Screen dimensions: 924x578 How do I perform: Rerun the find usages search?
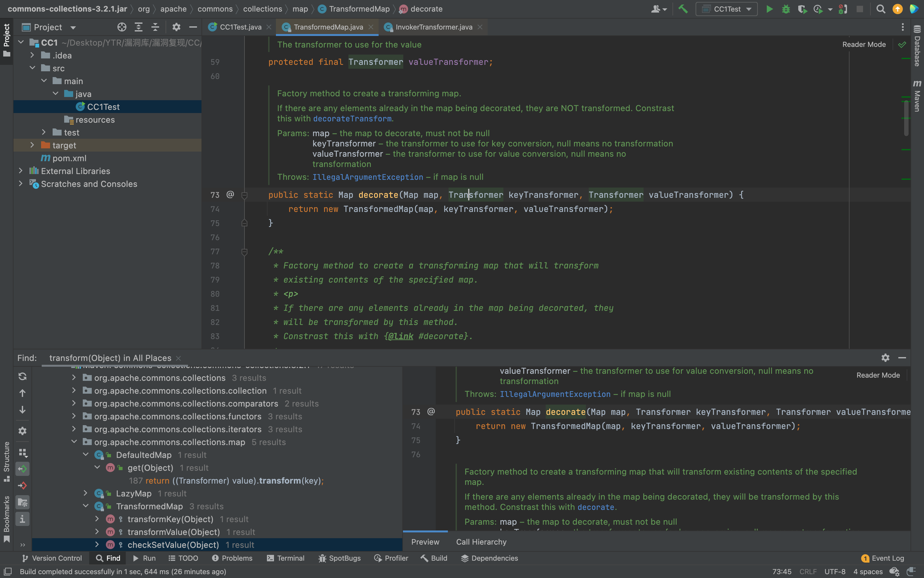pos(22,376)
